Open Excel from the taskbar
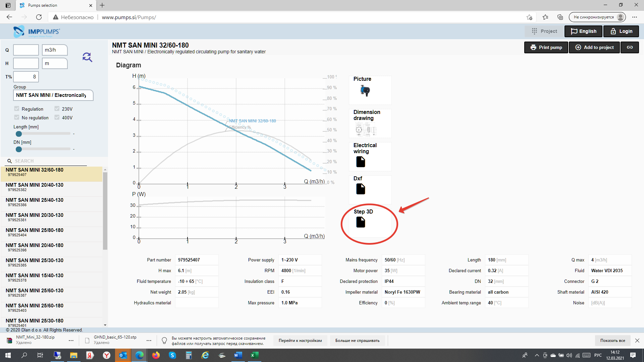Screen dimensions: 644x362 click(x=255, y=355)
